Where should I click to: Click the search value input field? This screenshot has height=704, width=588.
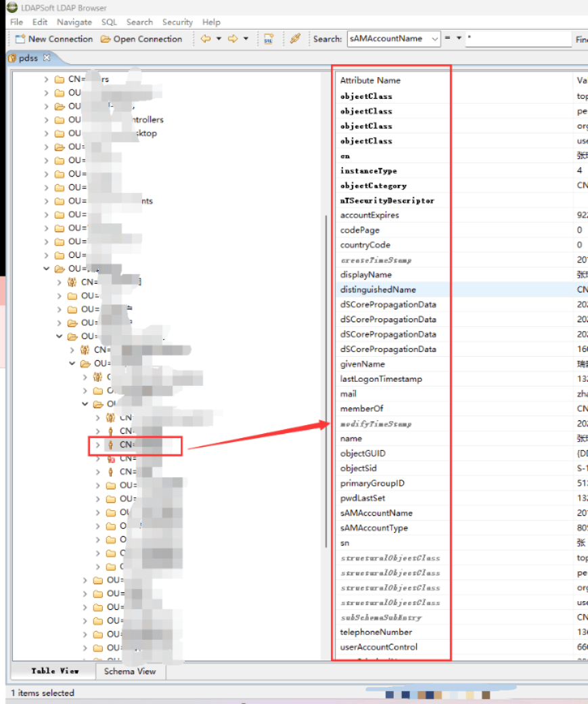click(518, 39)
